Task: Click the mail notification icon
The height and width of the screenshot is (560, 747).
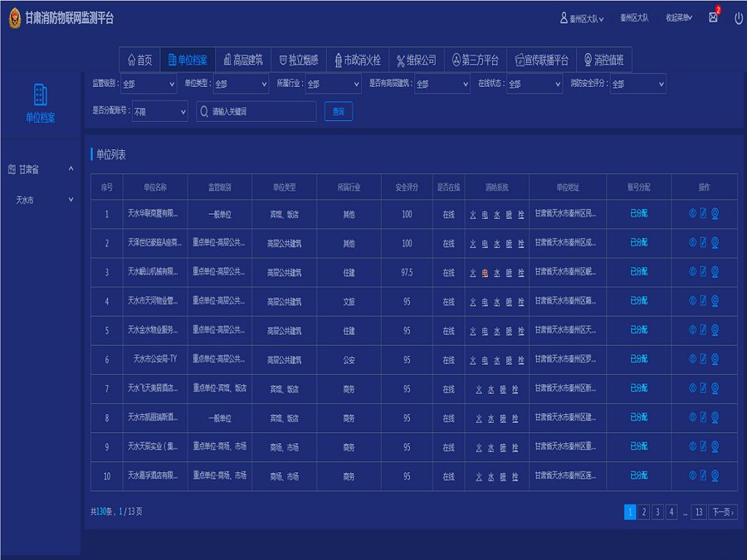Action: 713,17
